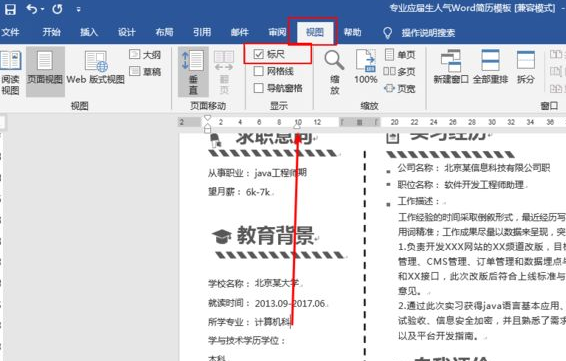Switch to 大纲 outline view
This screenshot has height=361, width=566.
coord(145,55)
